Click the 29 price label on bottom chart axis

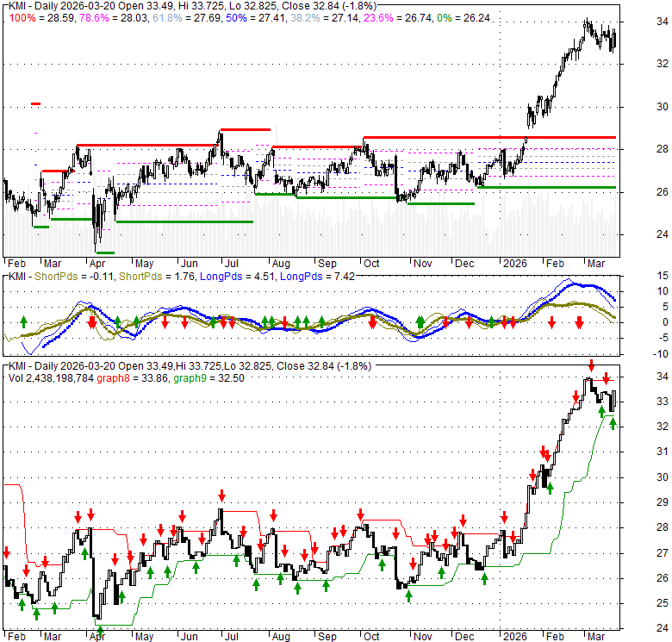point(663,502)
